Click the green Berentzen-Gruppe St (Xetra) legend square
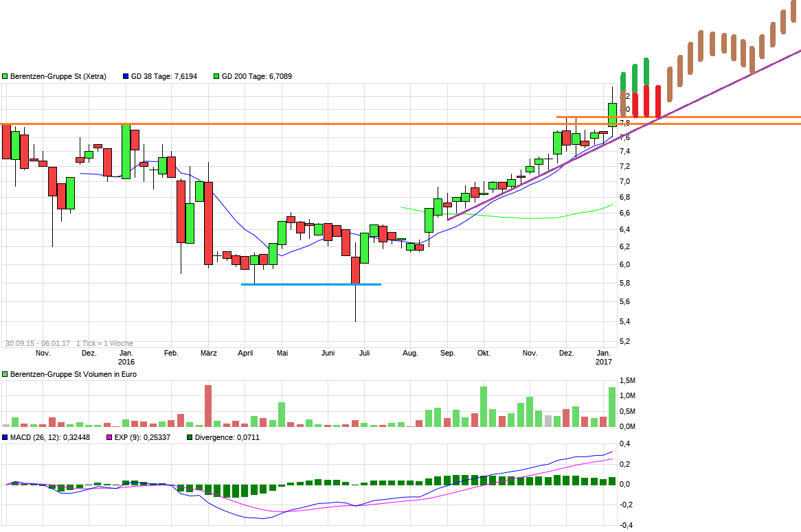801x532 pixels. (x=5, y=77)
